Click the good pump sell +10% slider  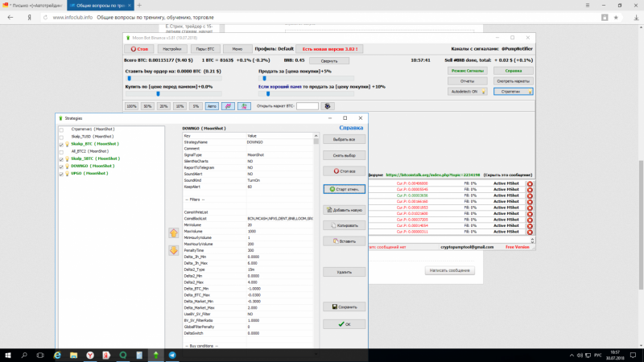(x=307, y=94)
